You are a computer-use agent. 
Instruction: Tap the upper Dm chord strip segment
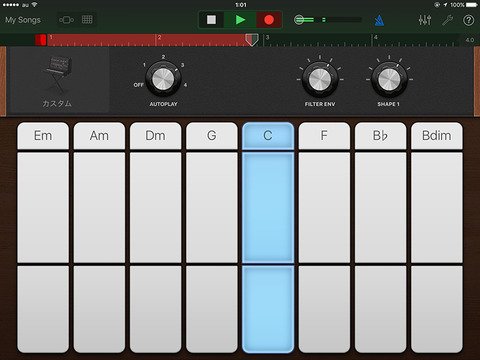[155, 208]
